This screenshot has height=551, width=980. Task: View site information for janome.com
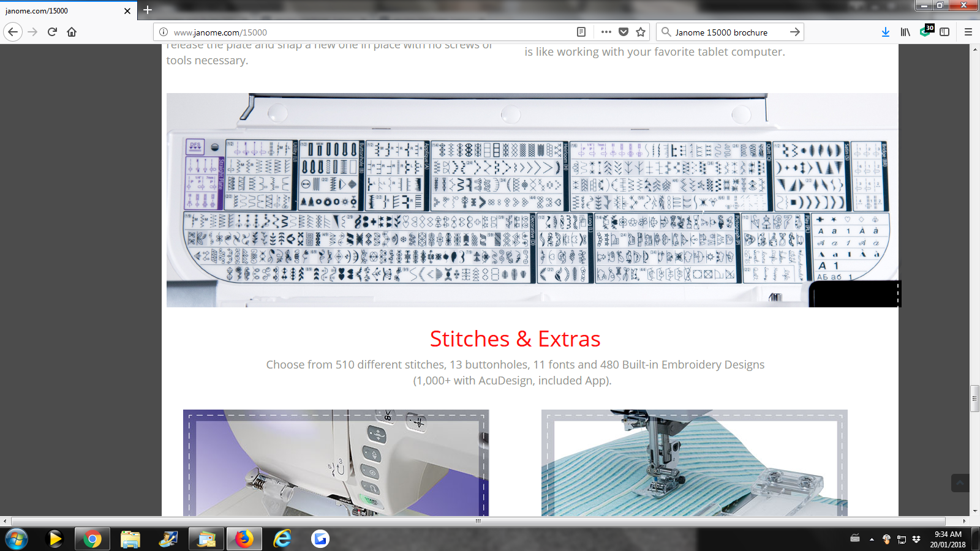tap(164, 32)
